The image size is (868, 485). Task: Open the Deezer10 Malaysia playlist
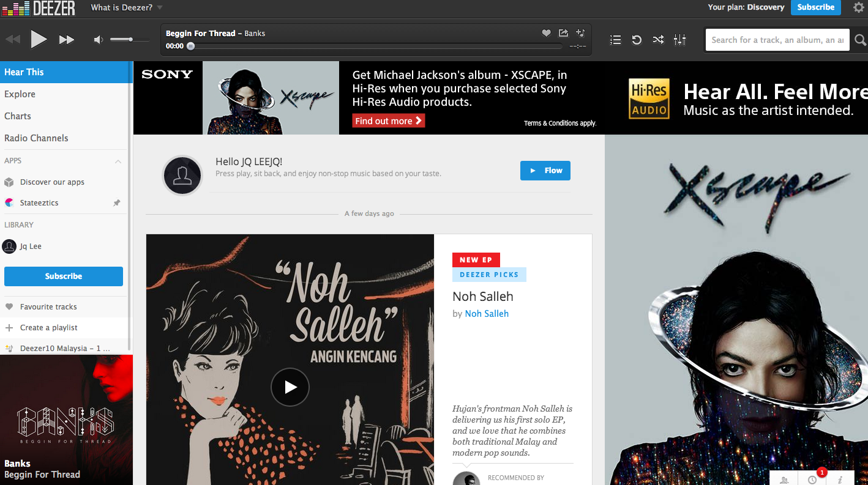click(x=65, y=349)
